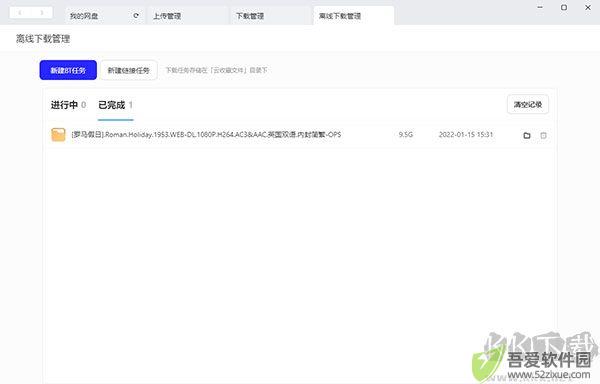Select the Roman.Holiday.1953 file name
Viewport: 600px width, 384px height.
[206, 135]
